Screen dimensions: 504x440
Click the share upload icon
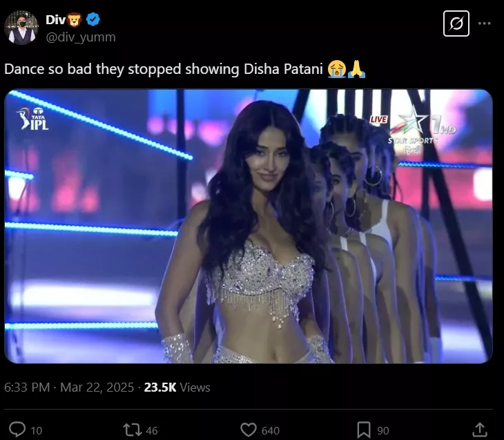click(479, 430)
